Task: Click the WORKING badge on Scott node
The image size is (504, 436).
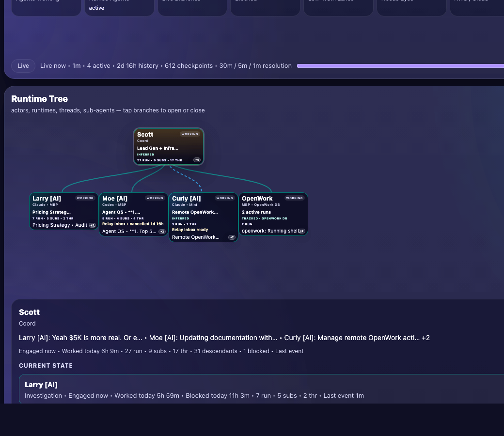Action: [x=189, y=134]
